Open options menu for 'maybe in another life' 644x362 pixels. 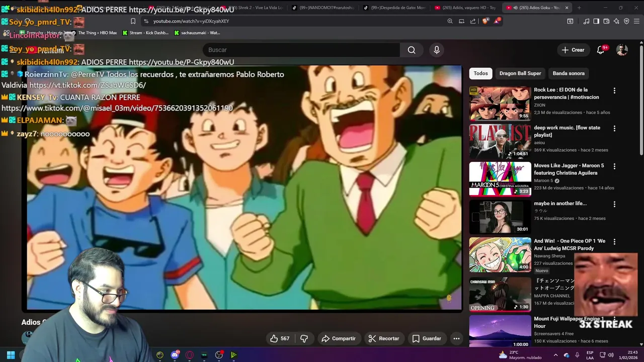[614, 204]
